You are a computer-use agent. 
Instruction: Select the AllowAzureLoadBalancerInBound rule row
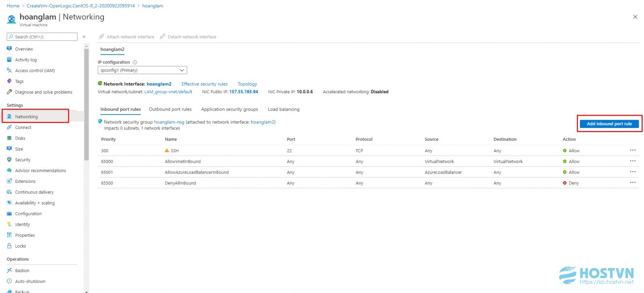pos(368,172)
